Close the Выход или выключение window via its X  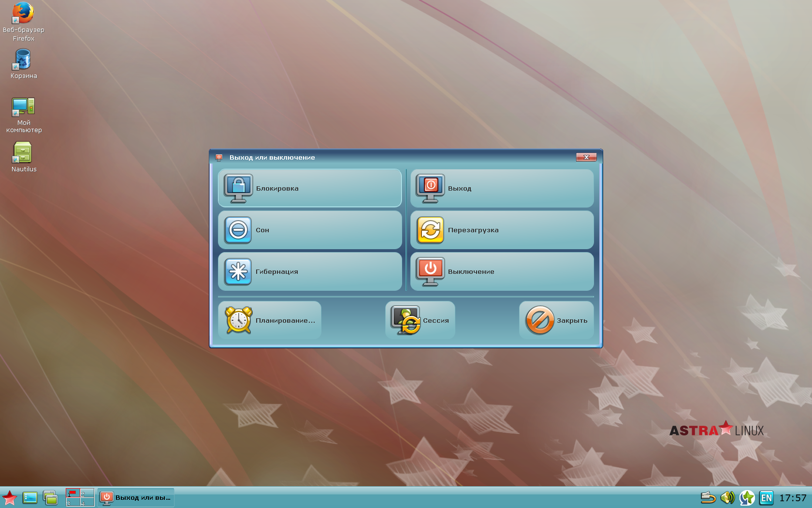[586, 157]
